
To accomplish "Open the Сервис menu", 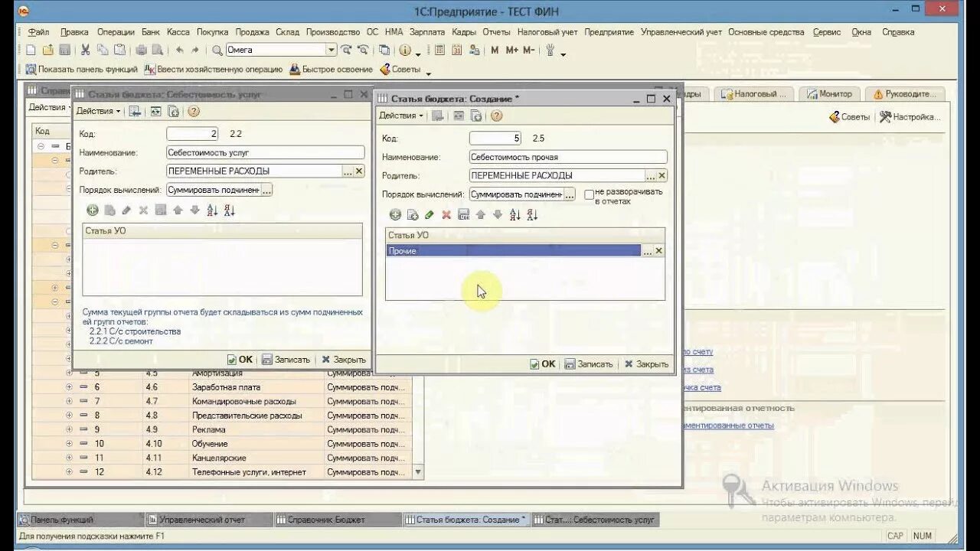I will point(827,32).
